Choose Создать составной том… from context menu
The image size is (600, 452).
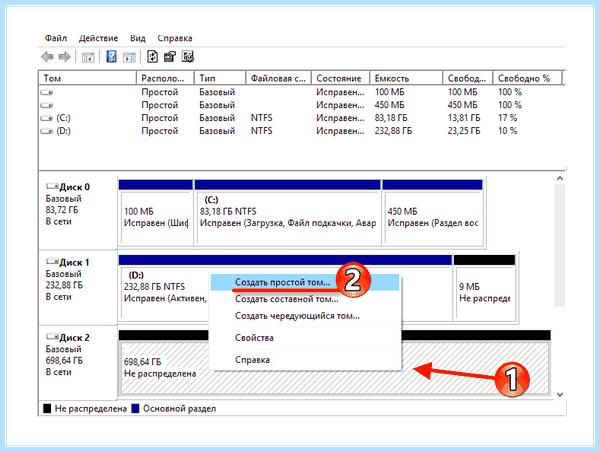[x=305, y=299]
